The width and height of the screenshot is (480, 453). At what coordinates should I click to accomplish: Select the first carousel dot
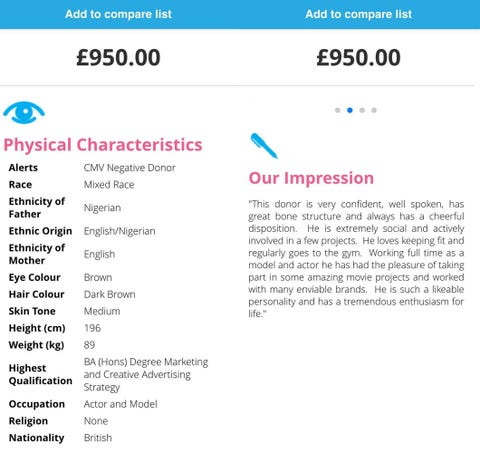[x=337, y=110]
